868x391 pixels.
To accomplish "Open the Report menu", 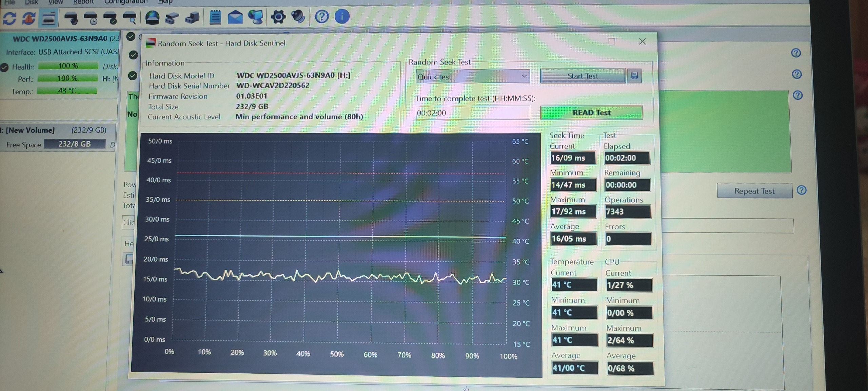I will click(x=83, y=2).
